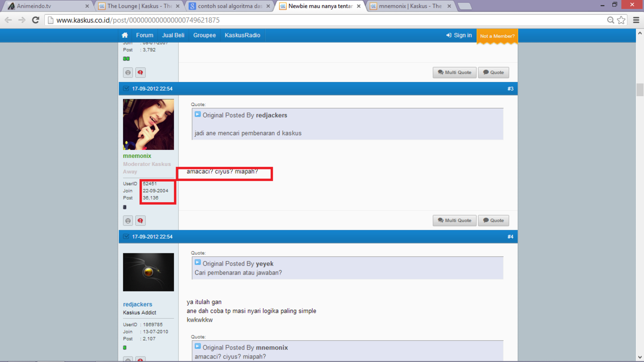This screenshot has height=362, width=644.
Task: Click the red report icon above post #3
Action: click(140, 73)
